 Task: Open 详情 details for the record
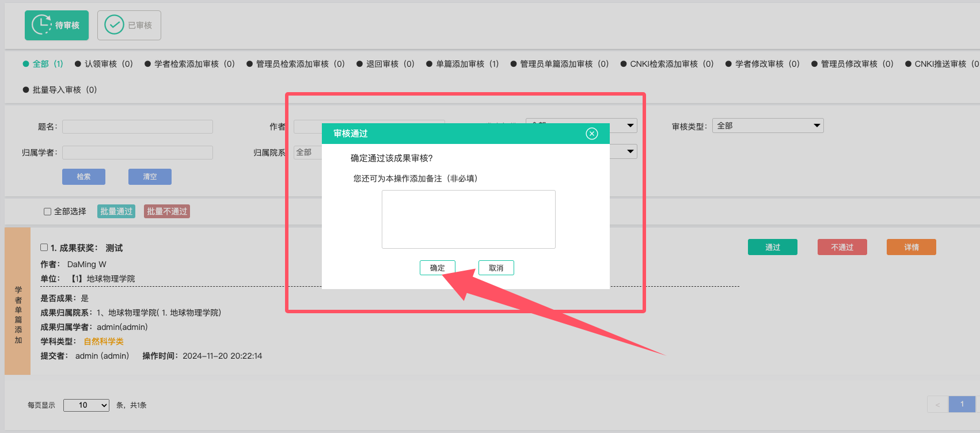pos(911,247)
